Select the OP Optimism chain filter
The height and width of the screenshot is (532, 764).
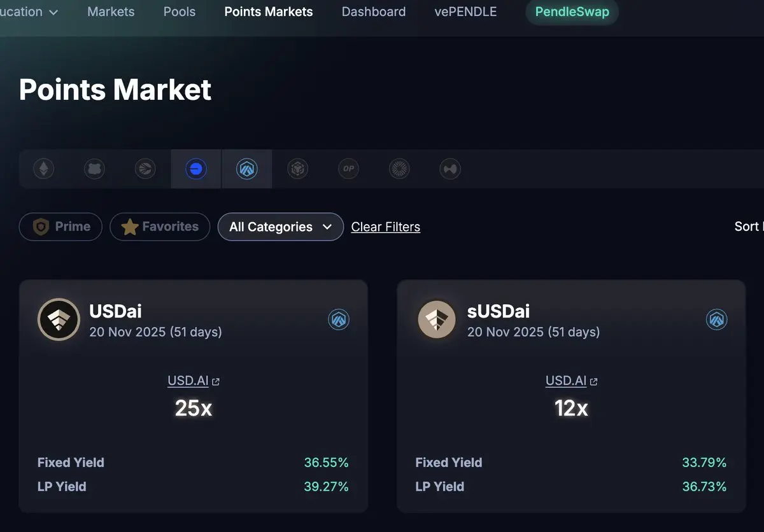point(348,169)
